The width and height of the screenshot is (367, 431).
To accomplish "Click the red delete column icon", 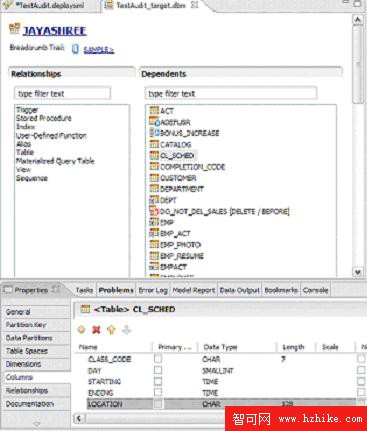I will pos(96,330).
